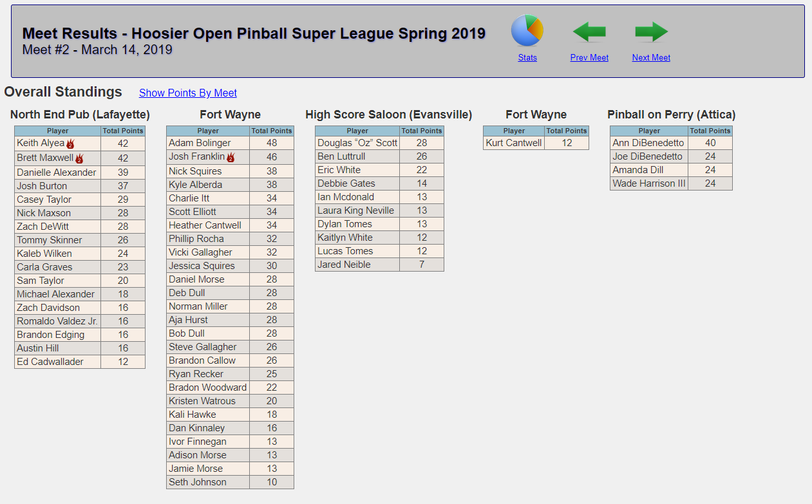Click Seth Johnson player name
The height and width of the screenshot is (504, 812).
pos(198,482)
